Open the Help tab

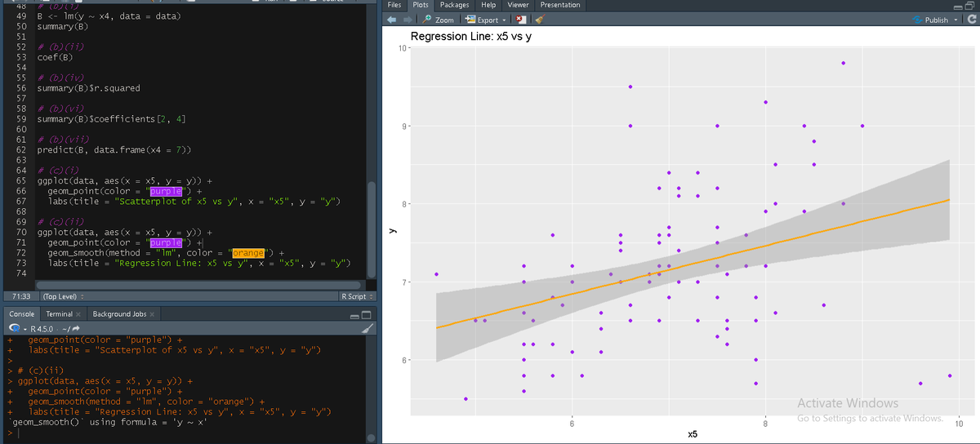coord(488,5)
